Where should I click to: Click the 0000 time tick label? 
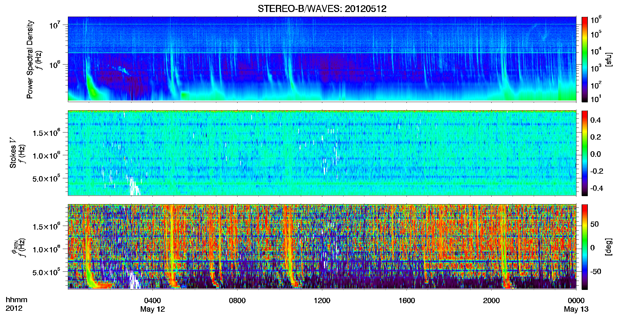[576, 301]
